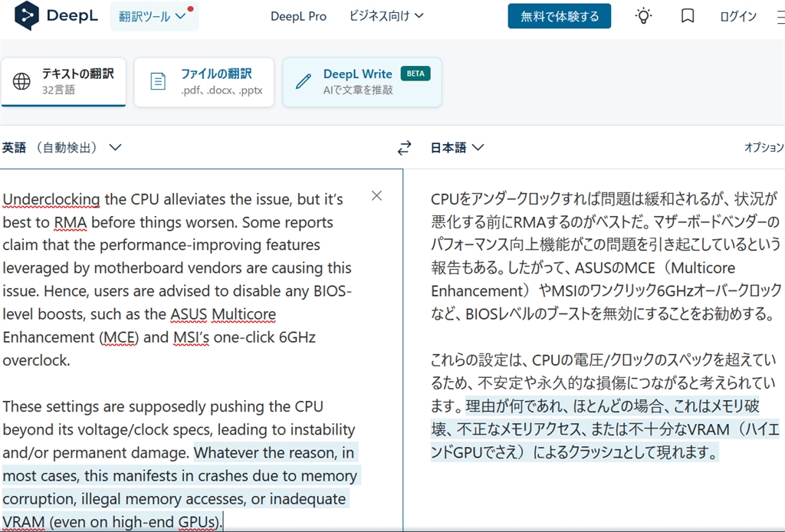Go to the DeepL Pro page
785x532 pixels.
tap(298, 17)
